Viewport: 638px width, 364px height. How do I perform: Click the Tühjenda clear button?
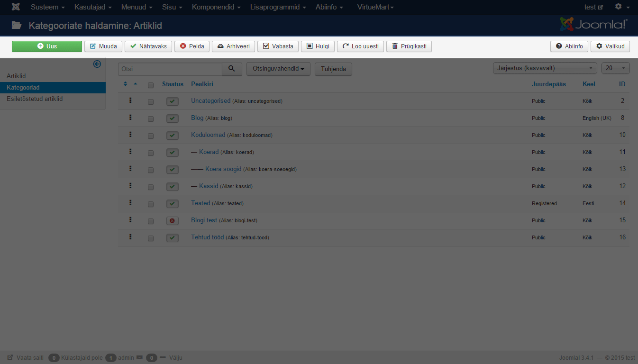[x=333, y=69]
